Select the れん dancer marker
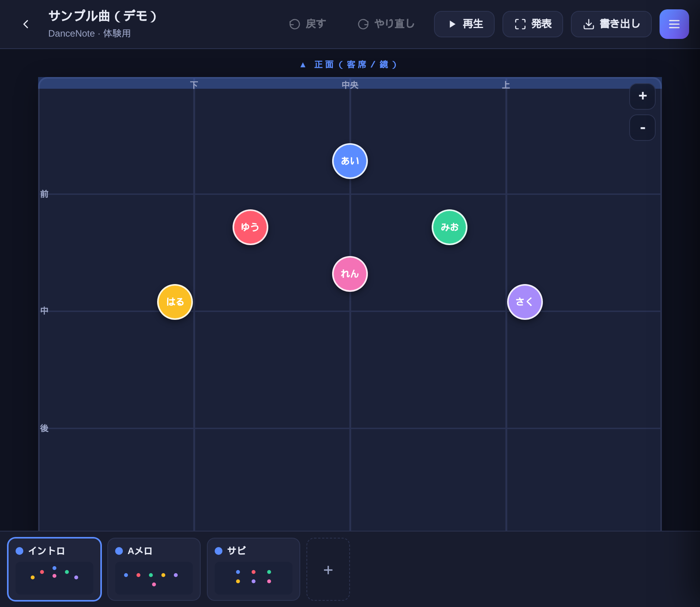Viewport: 700px width, 607px height. click(x=350, y=274)
